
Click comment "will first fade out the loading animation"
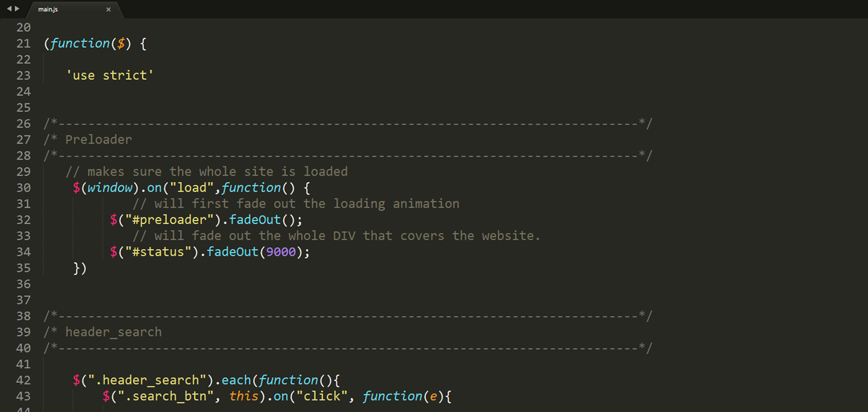point(296,204)
